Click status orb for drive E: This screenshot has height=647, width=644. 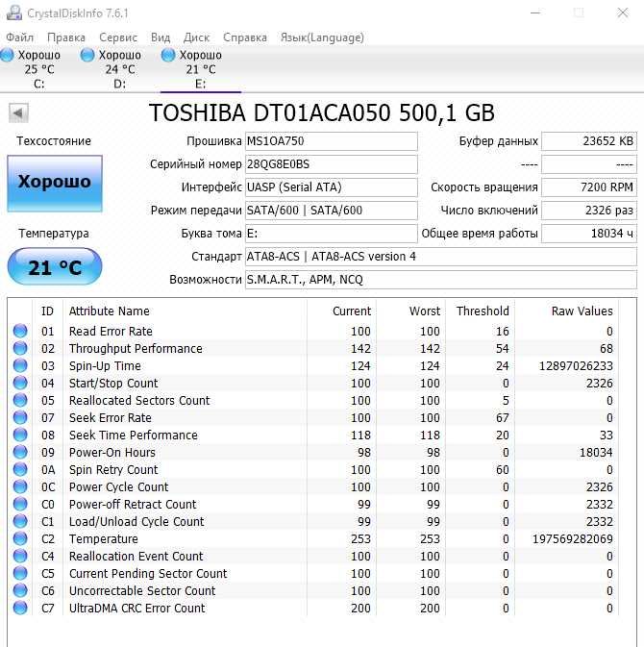(168, 55)
